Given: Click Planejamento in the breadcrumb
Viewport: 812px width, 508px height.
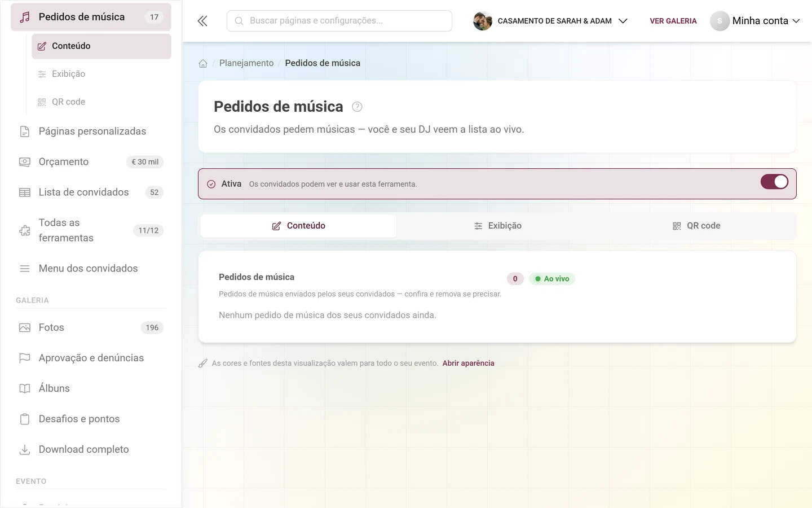Looking at the screenshot, I should tap(246, 63).
